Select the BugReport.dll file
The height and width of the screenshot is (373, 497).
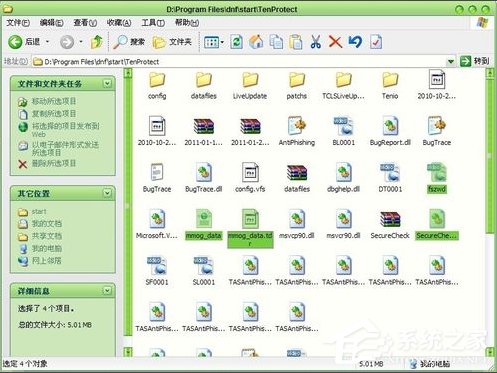click(390, 131)
